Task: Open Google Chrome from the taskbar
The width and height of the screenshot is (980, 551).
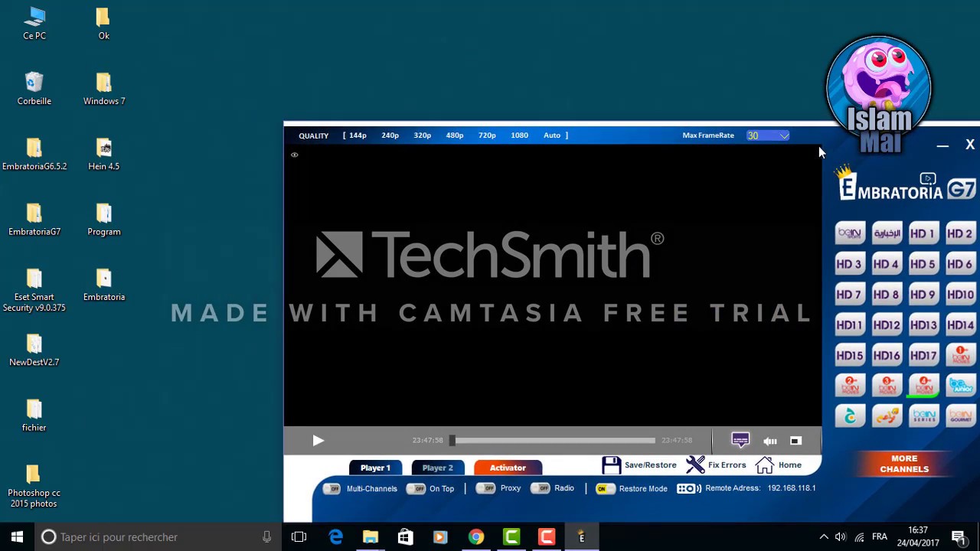Action: coord(476,537)
